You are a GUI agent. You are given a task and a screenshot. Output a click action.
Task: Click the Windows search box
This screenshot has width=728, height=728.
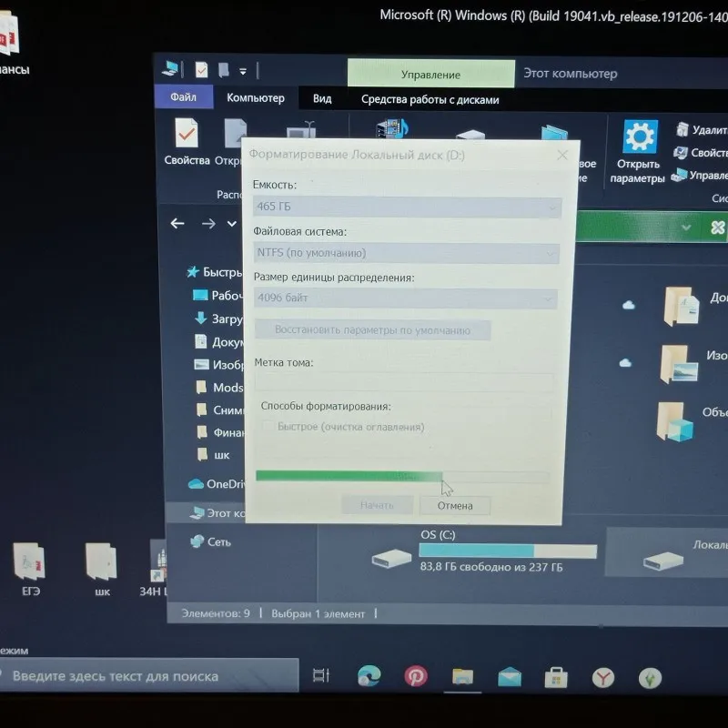pyautogui.click(x=149, y=676)
